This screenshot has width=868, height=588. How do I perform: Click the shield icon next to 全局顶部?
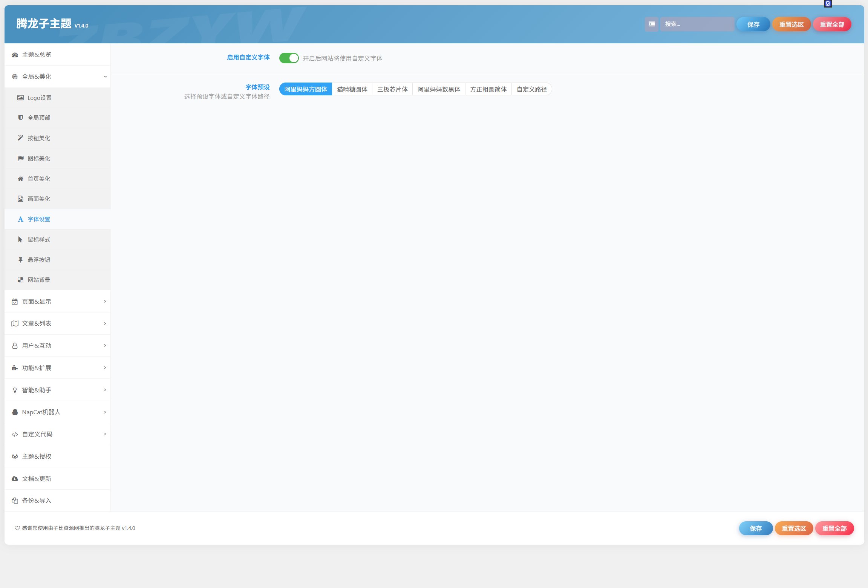pos(21,118)
